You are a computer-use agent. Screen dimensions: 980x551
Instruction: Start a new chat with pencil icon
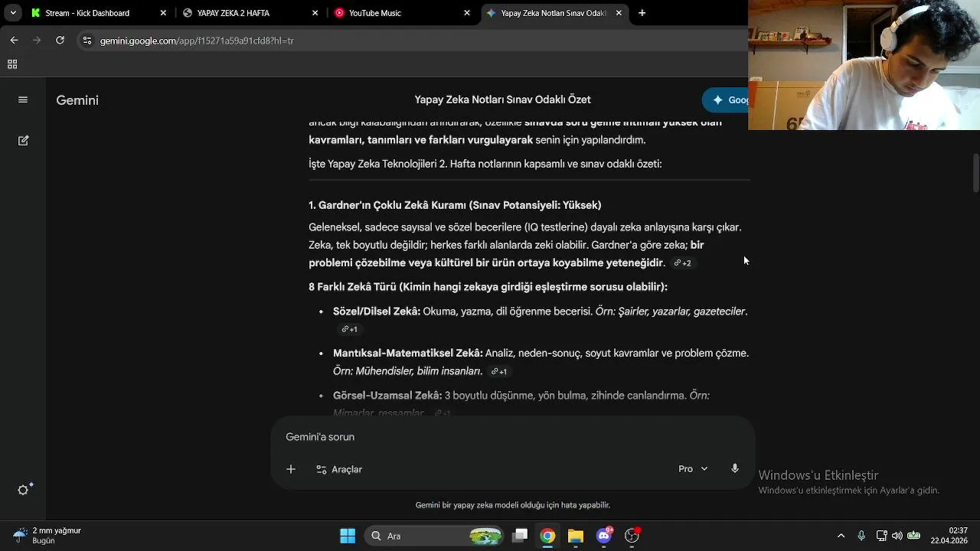tap(23, 141)
